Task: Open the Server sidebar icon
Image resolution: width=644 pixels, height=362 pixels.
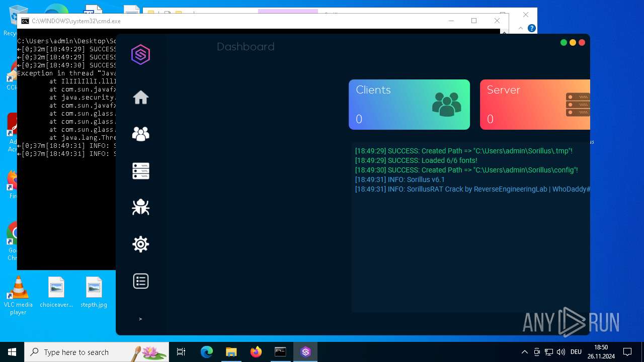Action: click(x=141, y=171)
